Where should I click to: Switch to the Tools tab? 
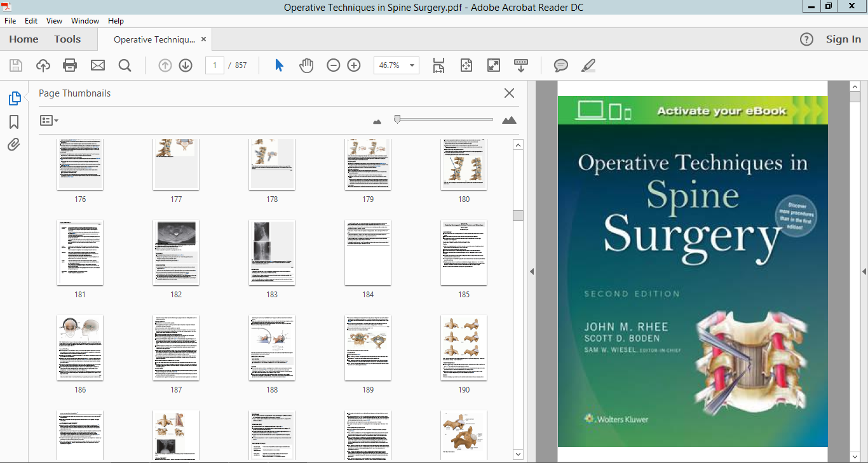click(67, 39)
